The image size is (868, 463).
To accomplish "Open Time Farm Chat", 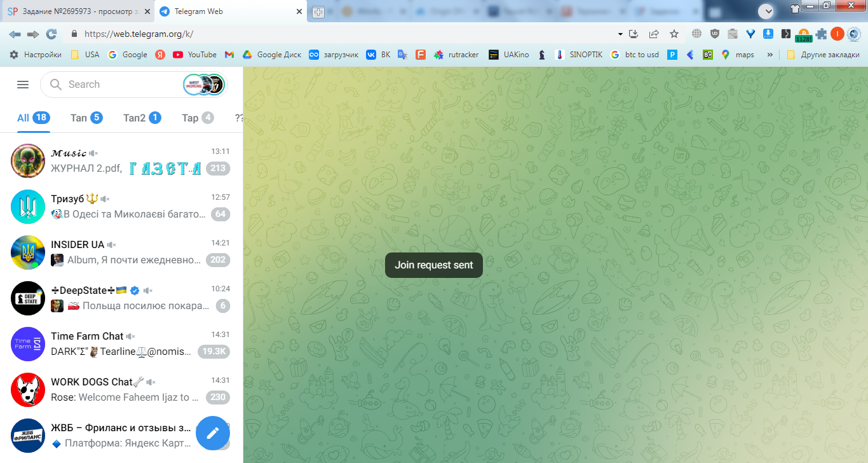I will (x=121, y=344).
